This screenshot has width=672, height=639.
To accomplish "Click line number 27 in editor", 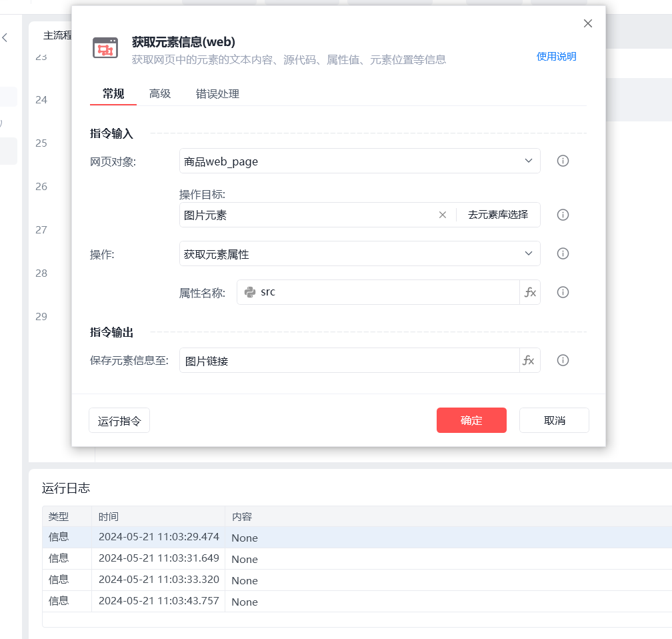I will (41, 230).
